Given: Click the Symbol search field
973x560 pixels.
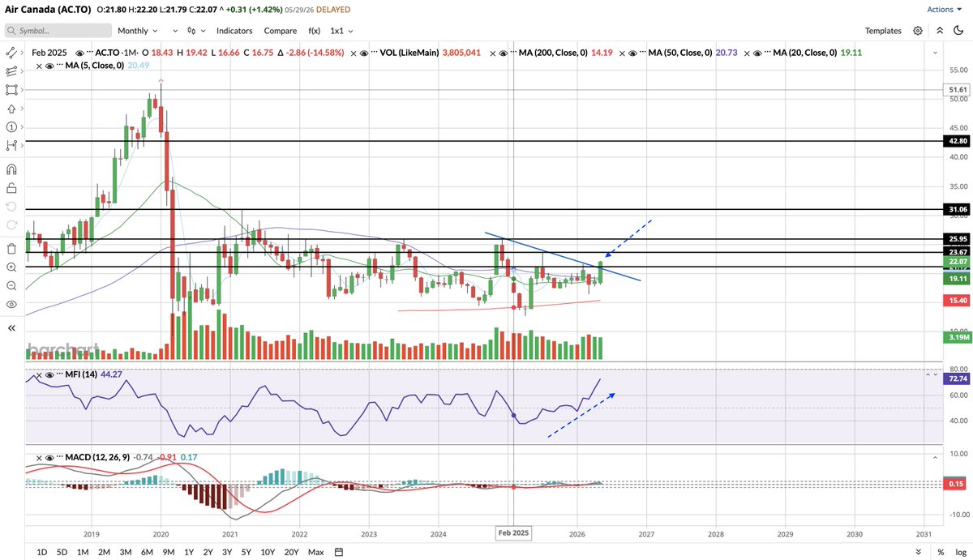Looking at the screenshot, I should tap(58, 31).
